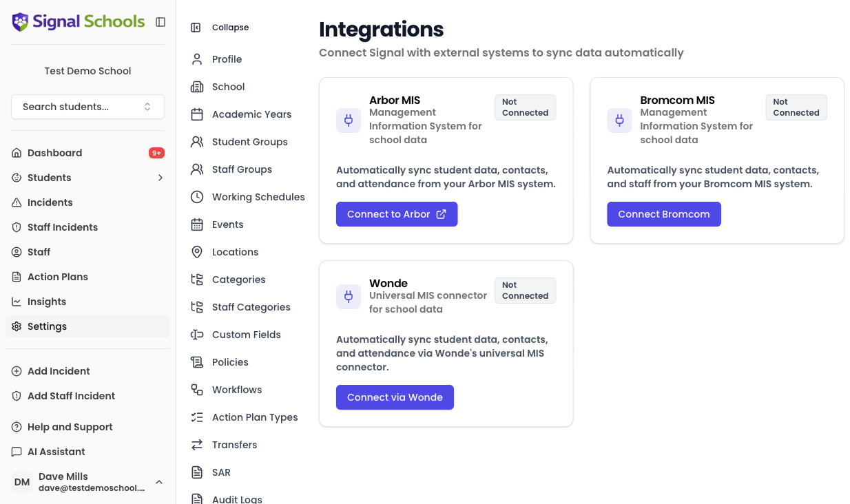Open Student Groups settings
The width and height of the screenshot is (850, 504).
pos(249,142)
